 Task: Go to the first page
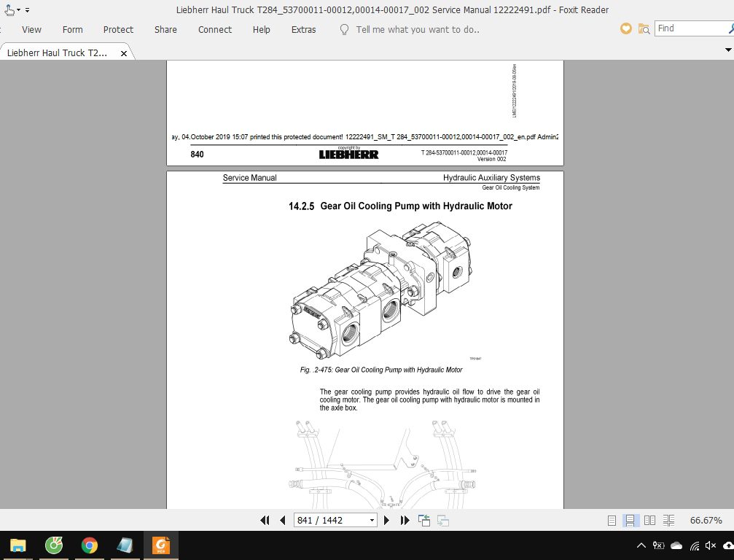coord(265,520)
